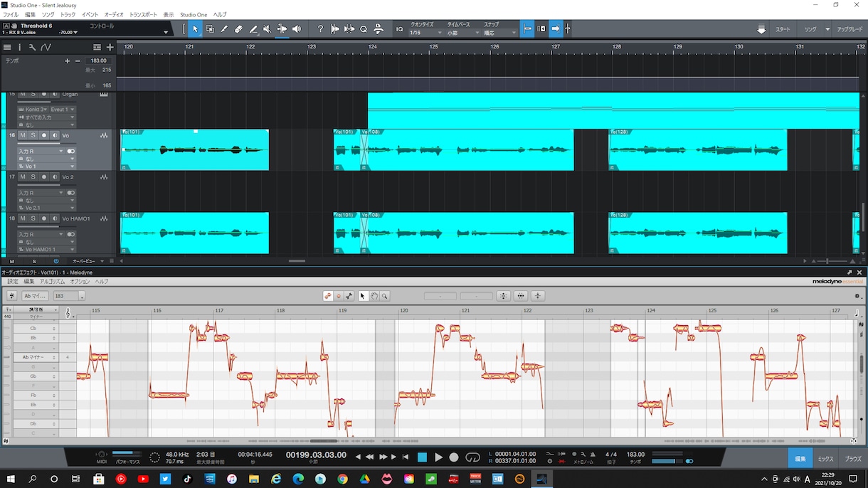The image size is (868, 488).
Task: Toggle monitor on Vo HAMO1 track
Action: point(54,218)
